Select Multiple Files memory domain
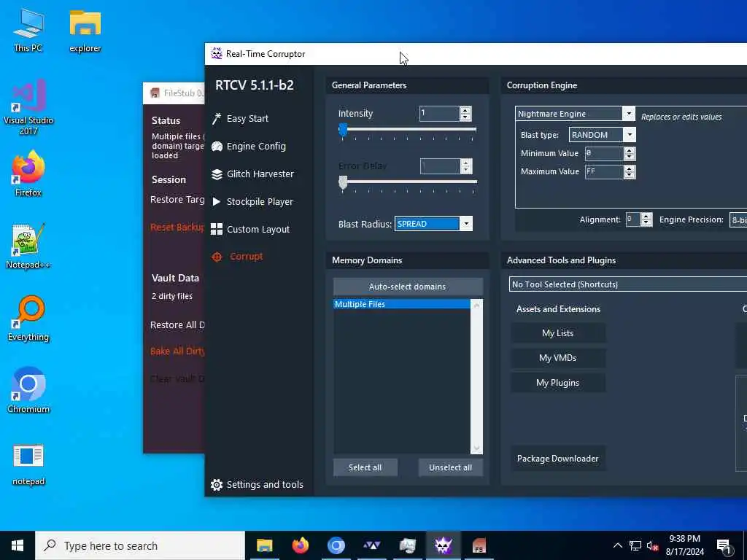 point(402,304)
